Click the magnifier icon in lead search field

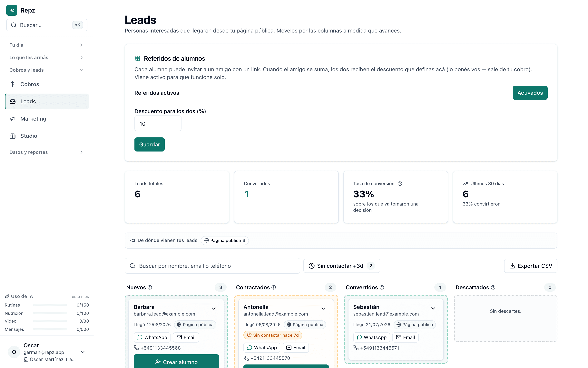click(132, 266)
